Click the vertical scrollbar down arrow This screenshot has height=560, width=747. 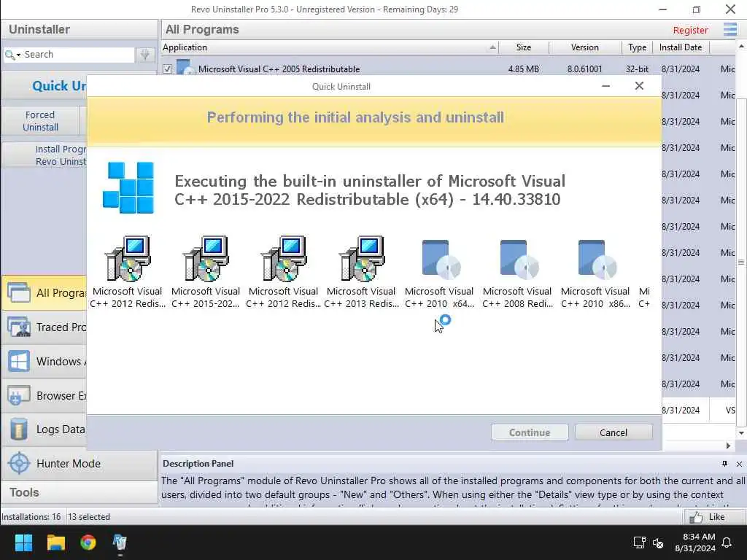pyautogui.click(x=741, y=433)
